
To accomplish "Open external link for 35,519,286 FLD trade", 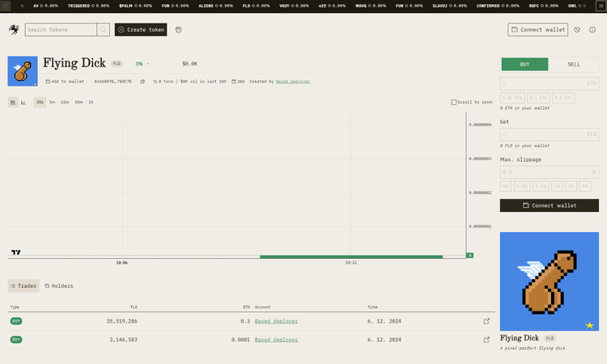I will [x=486, y=321].
